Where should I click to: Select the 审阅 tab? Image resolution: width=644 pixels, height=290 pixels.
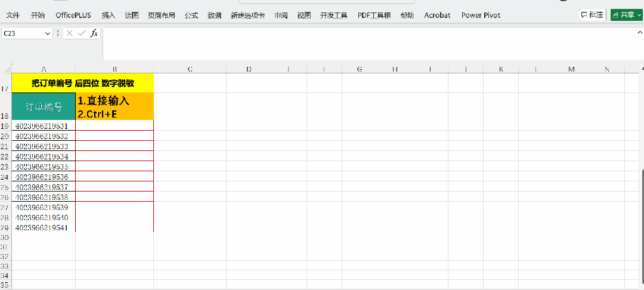click(281, 15)
